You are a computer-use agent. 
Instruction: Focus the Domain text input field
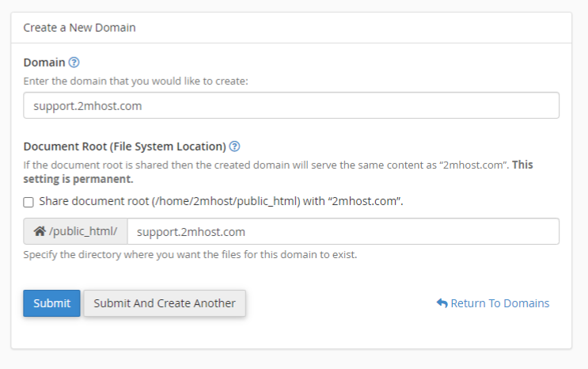(290, 105)
